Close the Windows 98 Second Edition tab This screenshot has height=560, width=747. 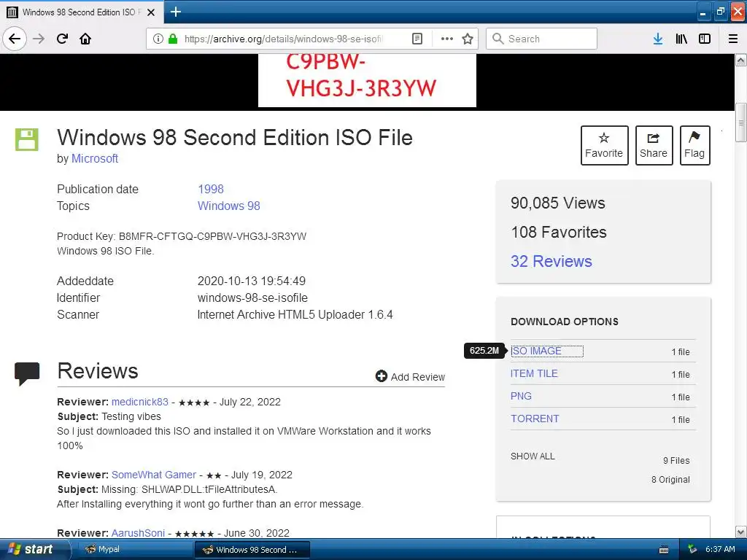[x=151, y=12]
